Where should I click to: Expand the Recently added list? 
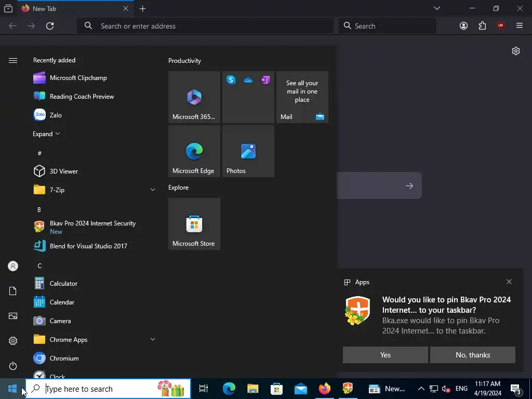[x=46, y=134]
